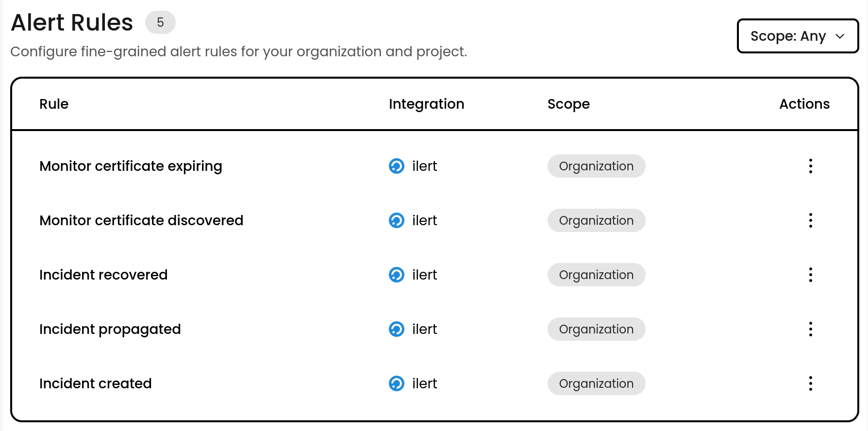
Task: Click Organization badge for Monitor certificate discovered
Action: tap(596, 220)
